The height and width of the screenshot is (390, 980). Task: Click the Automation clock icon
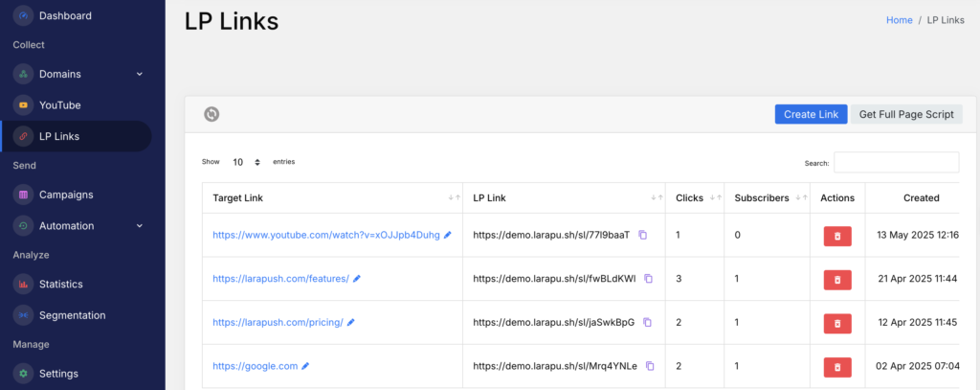coord(23,226)
